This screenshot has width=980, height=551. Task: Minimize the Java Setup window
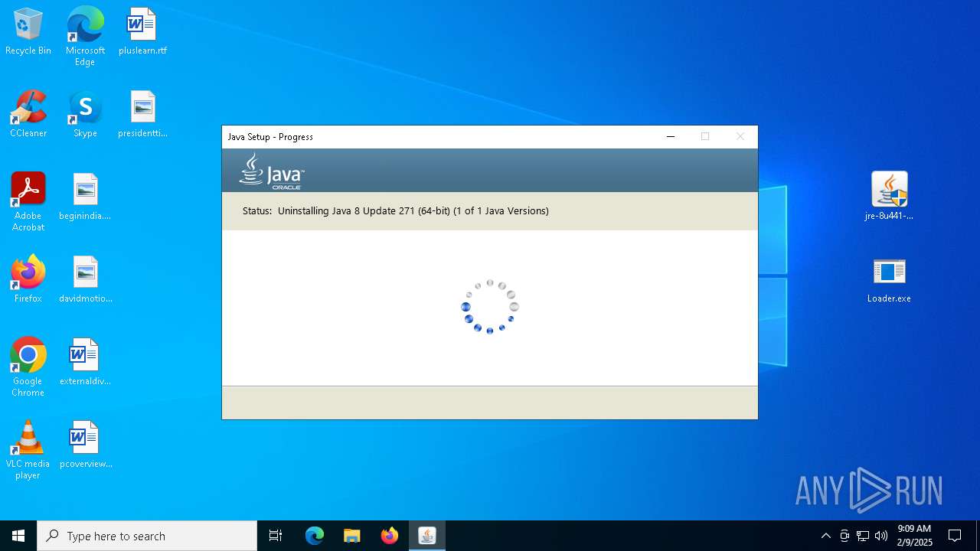[671, 136]
